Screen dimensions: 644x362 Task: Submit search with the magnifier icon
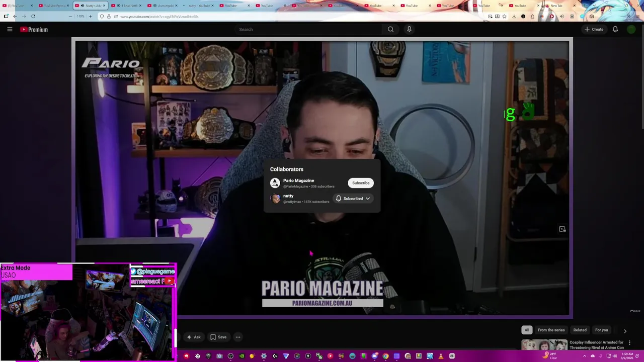pyautogui.click(x=390, y=29)
